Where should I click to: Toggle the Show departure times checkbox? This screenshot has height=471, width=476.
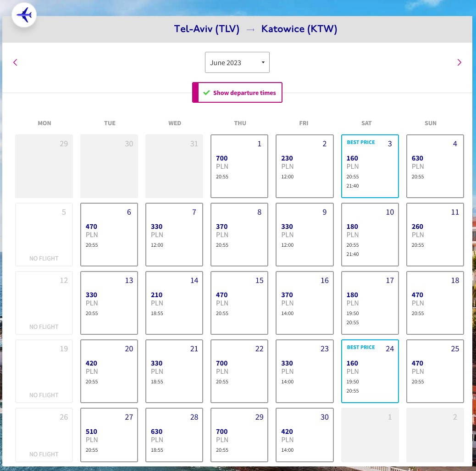(x=237, y=92)
